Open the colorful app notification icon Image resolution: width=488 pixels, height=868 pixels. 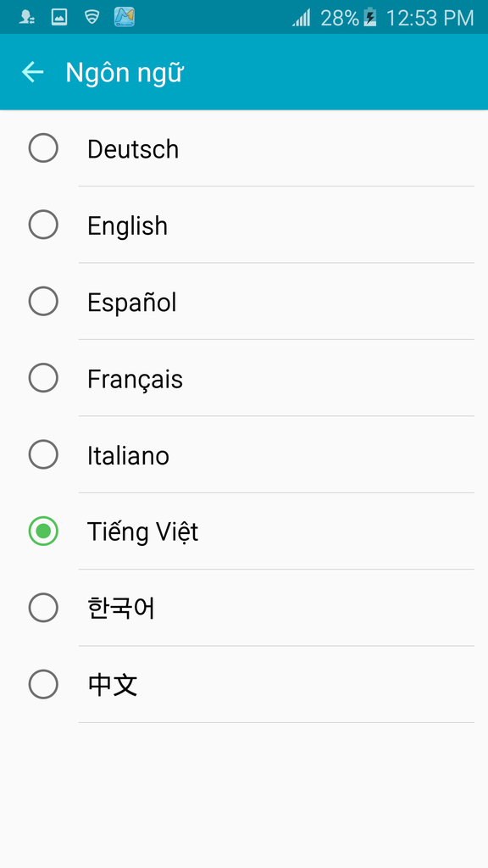pos(125,17)
